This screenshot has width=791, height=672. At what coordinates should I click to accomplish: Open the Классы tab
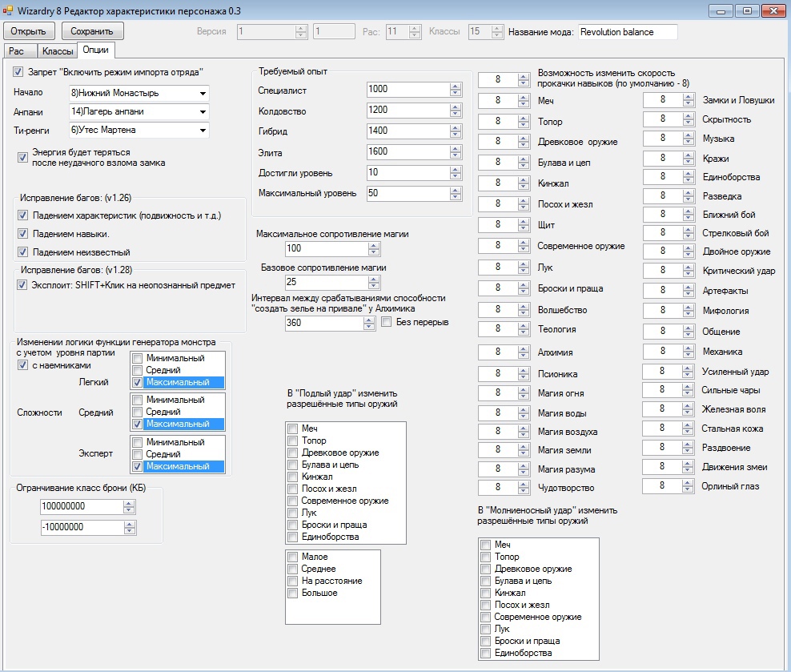coord(58,50)
